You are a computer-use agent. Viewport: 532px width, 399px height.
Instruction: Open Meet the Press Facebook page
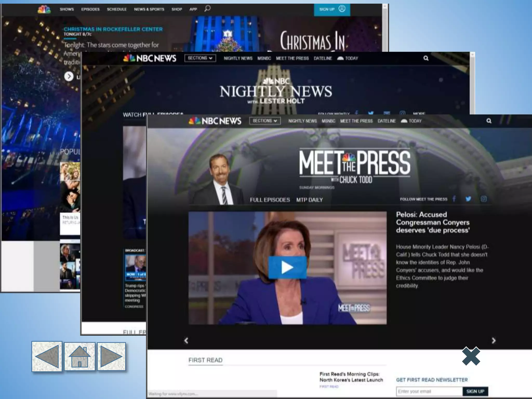click(454, 199)
